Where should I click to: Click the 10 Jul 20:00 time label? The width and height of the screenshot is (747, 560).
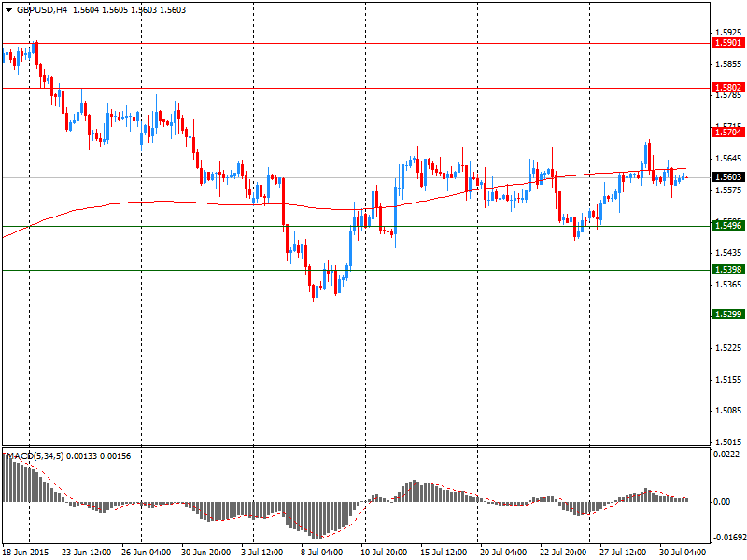tap(386, 553)
